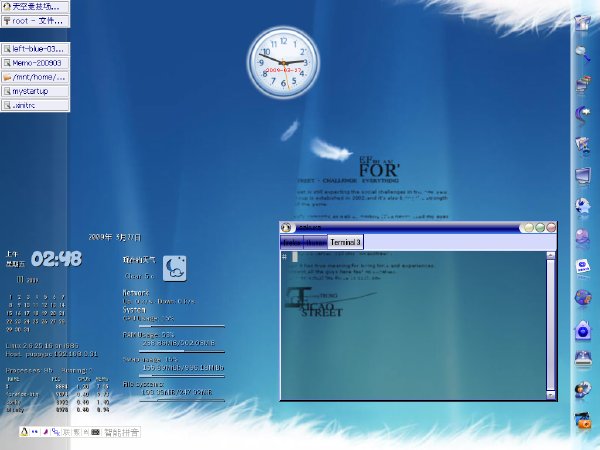The height and width of the screenshot is (450, 600).
Task: Bring up the mystartup window from taskbar
Action: pos(35,90)
